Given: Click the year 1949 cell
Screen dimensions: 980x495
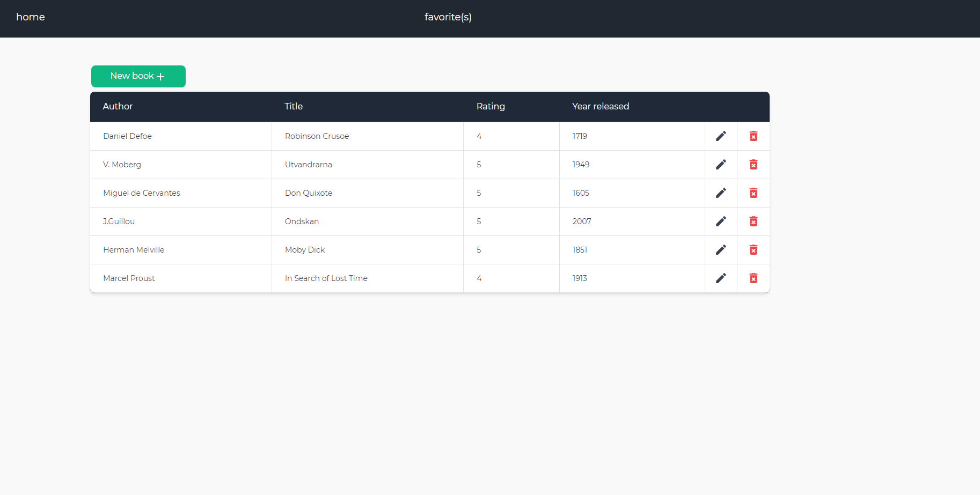Looking at the screenshot, I should 632,165.
